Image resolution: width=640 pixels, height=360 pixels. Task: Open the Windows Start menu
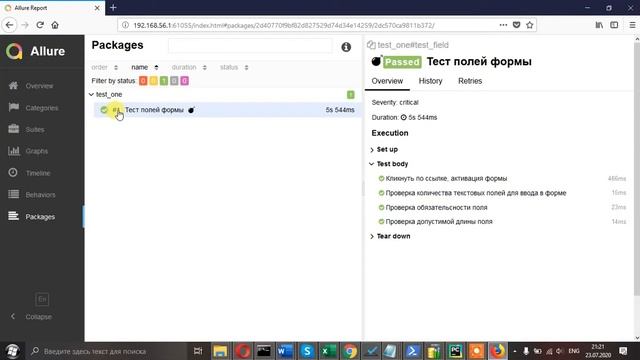[13, 351]
